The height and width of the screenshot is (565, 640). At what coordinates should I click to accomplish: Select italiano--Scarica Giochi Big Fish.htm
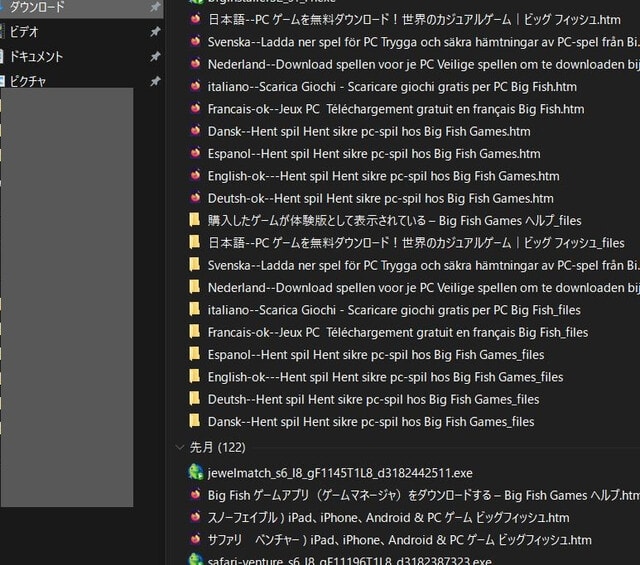pyautogui.click(x=392, y=87)
